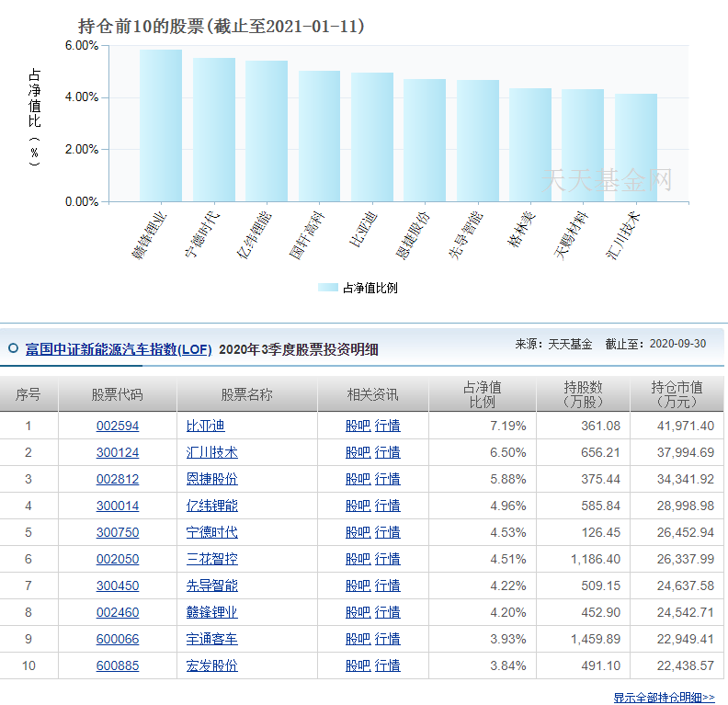The height and width of the screenshot is (705, 728).
Task: Click 股吧 link in 汇川技术 row
Action: tap(358, 452)
